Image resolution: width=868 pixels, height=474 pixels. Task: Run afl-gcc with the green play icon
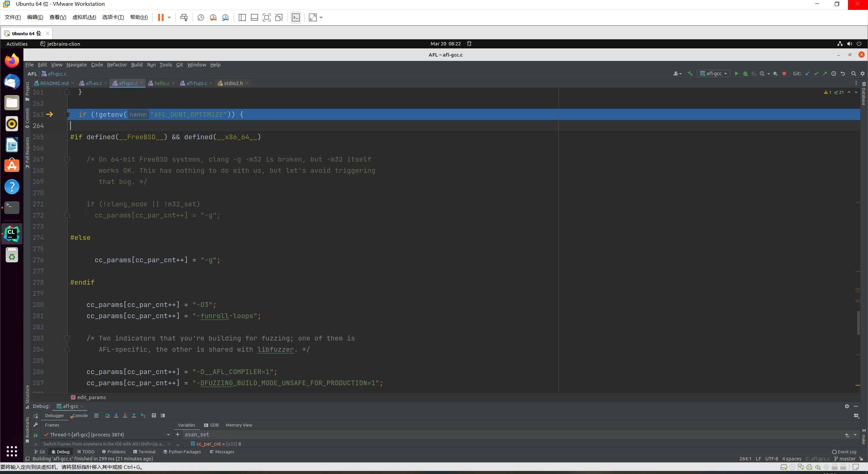(x=736, y=74)
